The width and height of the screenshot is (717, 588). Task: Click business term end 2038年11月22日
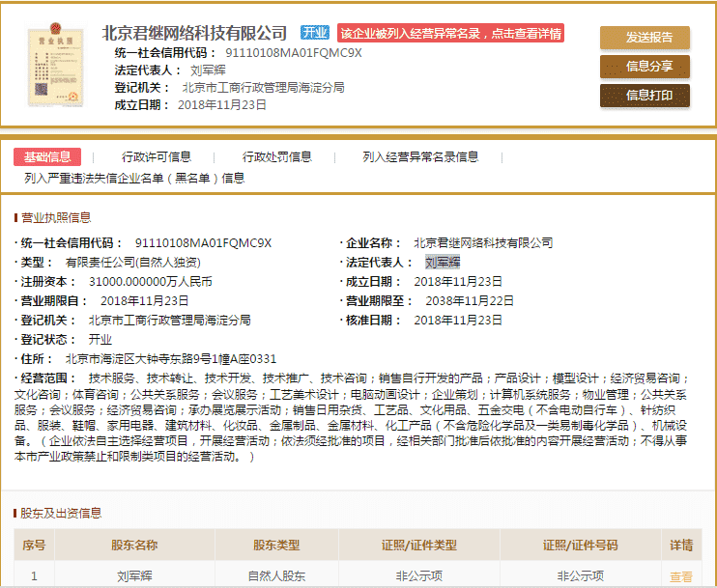coord(470,300)
